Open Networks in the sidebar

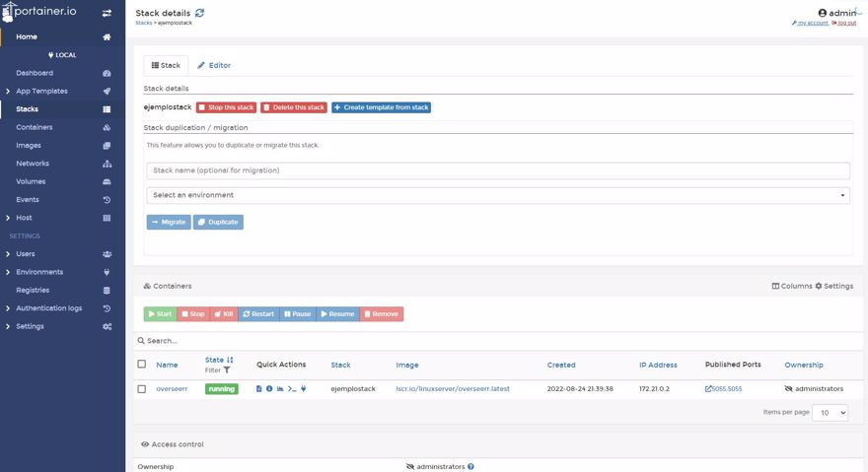click(x=33, y=164)
